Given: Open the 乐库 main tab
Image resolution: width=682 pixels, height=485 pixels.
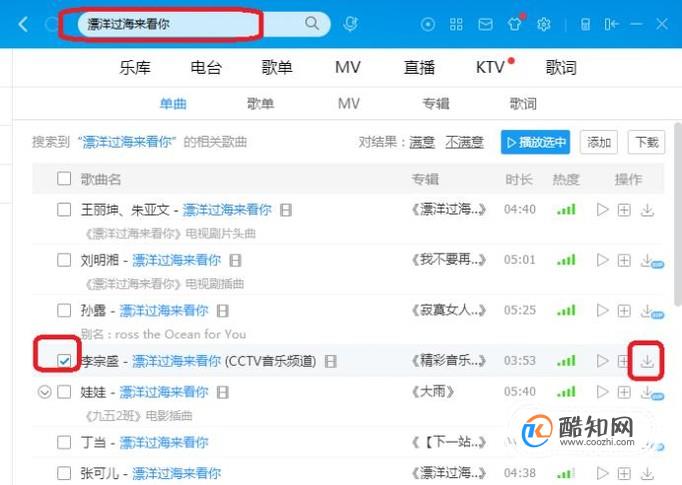Looking at the screenshot, I should coord(135,67).
